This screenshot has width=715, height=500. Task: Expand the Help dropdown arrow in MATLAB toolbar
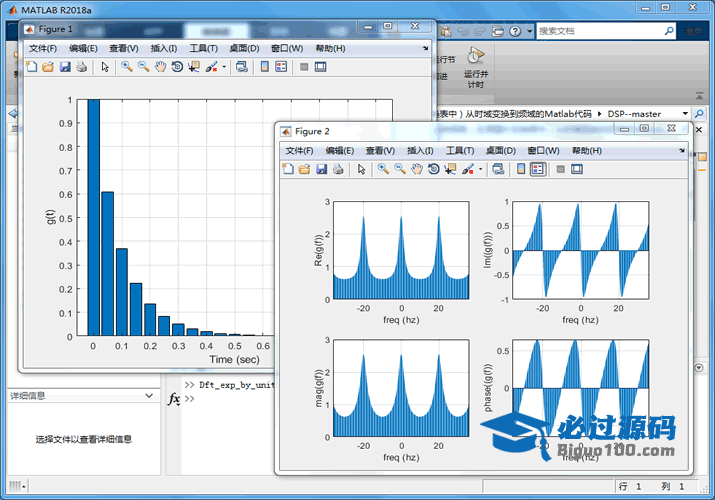pos(529,31)
